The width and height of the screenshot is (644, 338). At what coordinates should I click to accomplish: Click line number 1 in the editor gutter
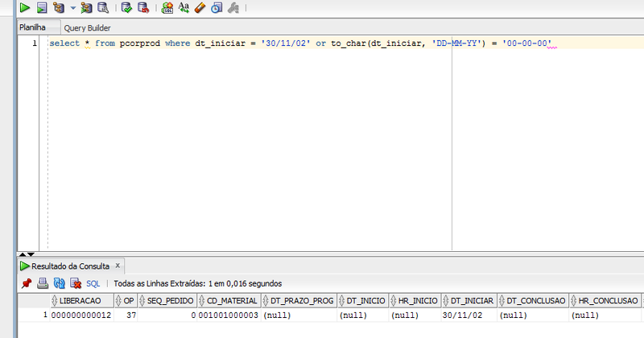click(x=35, y=43)
